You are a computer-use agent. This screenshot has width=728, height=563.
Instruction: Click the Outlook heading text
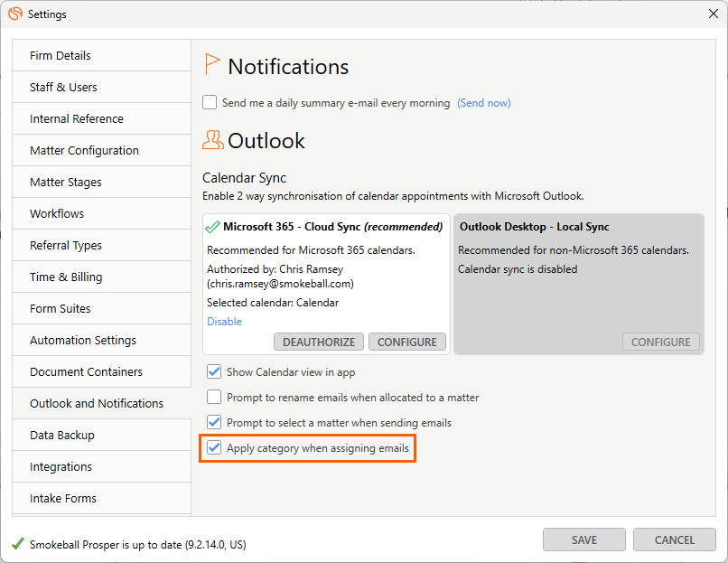tap(266, 141)
